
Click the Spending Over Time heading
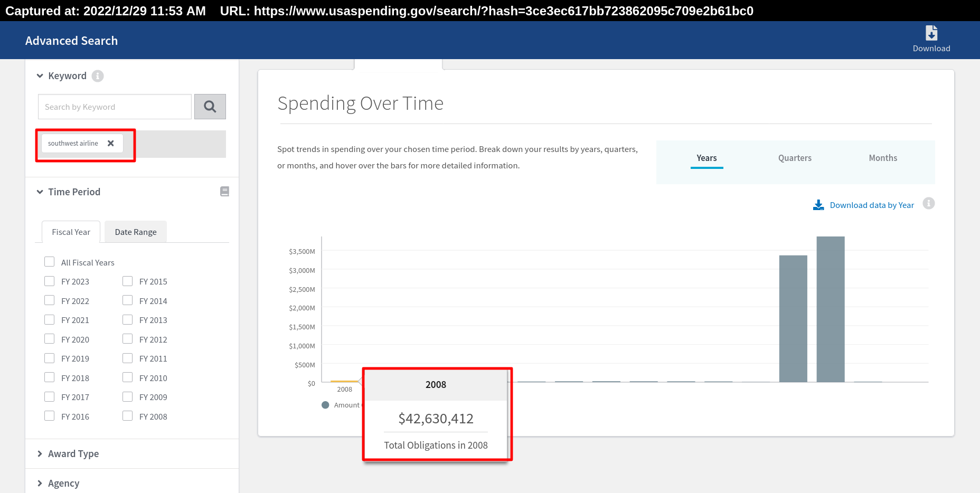[x=360, y=103]
